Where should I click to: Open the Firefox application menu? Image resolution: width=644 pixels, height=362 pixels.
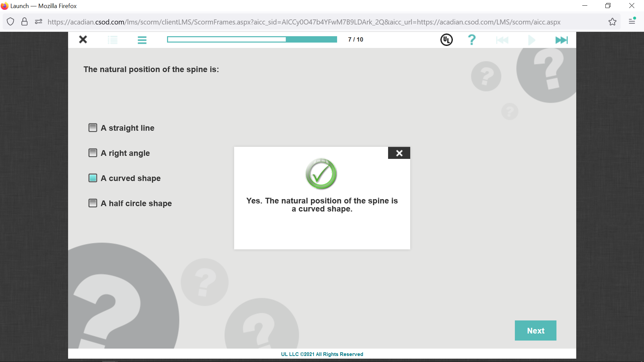point(632,21)
